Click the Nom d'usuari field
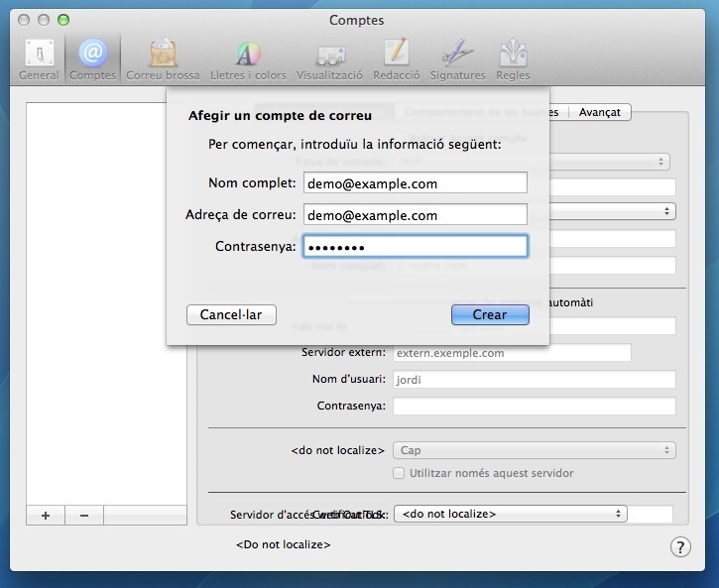Image resolution: width=719 pixels, height=588 pixels. pyautogui.click(x=535, y=380)
